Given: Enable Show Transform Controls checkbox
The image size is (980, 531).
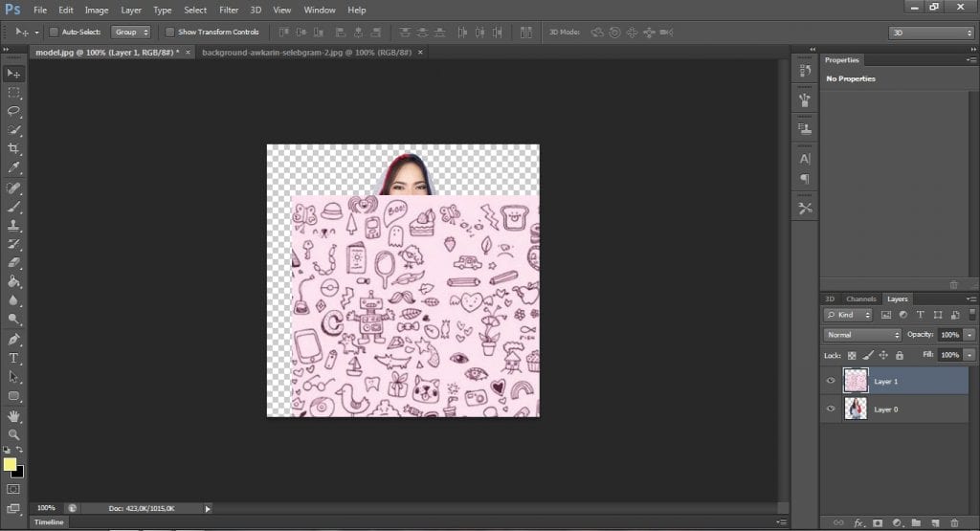Looking at the screenshot, I should (x=169, y=32).
